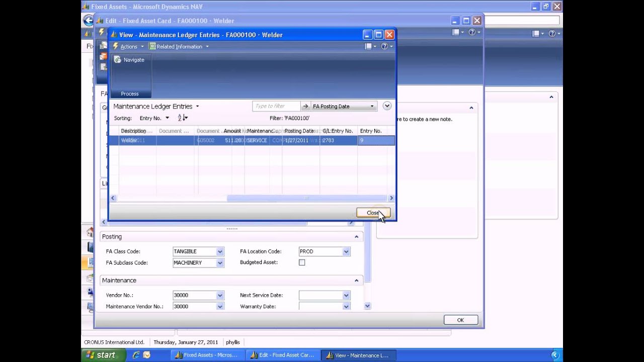The image size is (644, 362).
Task: Select the 2783 G/L entry cell
Action: (x=339, y=140)
